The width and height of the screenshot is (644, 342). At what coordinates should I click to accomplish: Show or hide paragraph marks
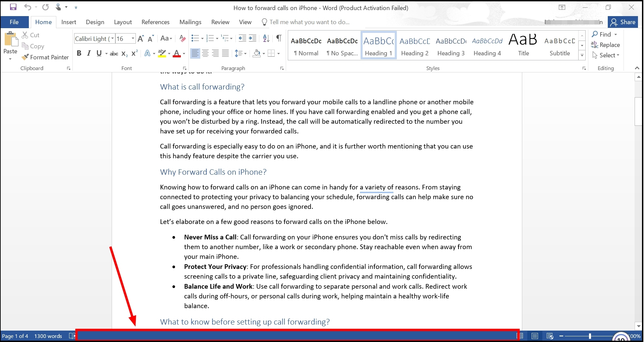point(279,39)
